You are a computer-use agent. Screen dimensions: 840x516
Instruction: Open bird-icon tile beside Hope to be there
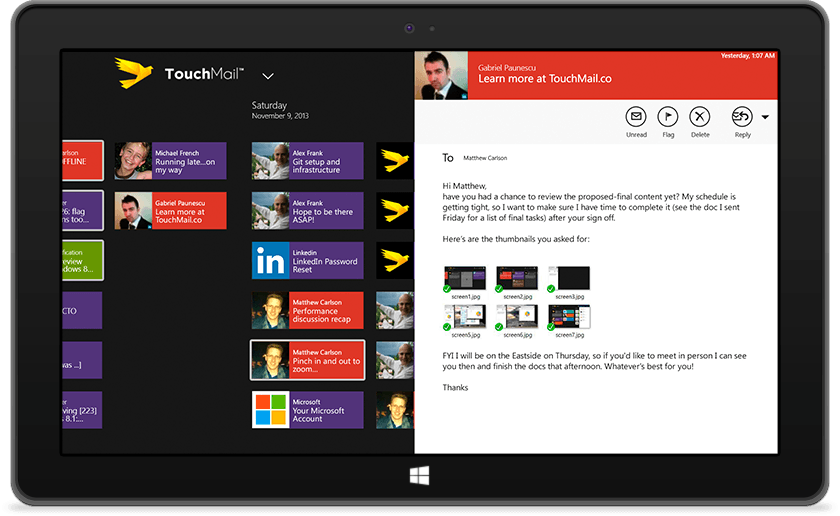click(395, 211)
